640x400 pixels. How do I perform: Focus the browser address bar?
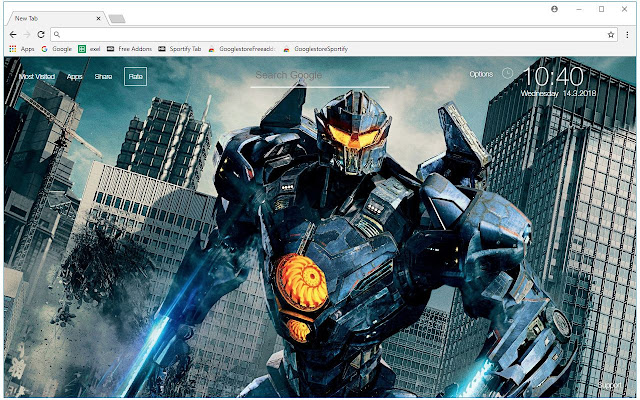(x=334, y=35)
